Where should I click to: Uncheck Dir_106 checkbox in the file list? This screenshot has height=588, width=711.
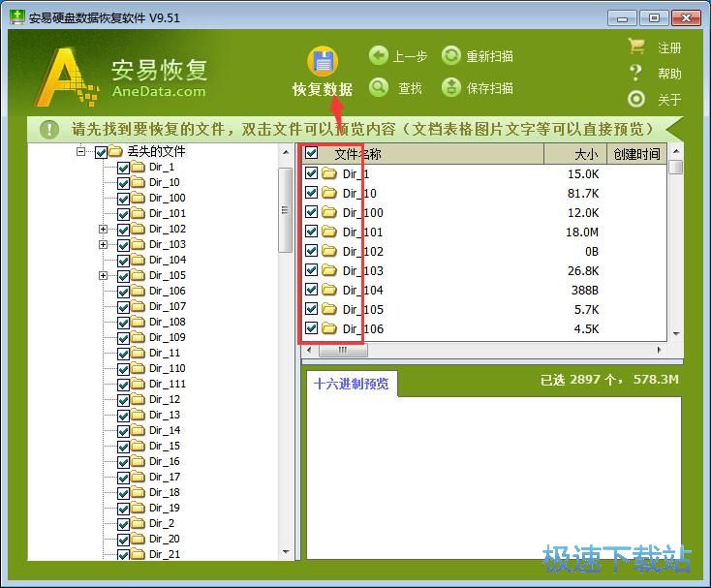(312, 328)
